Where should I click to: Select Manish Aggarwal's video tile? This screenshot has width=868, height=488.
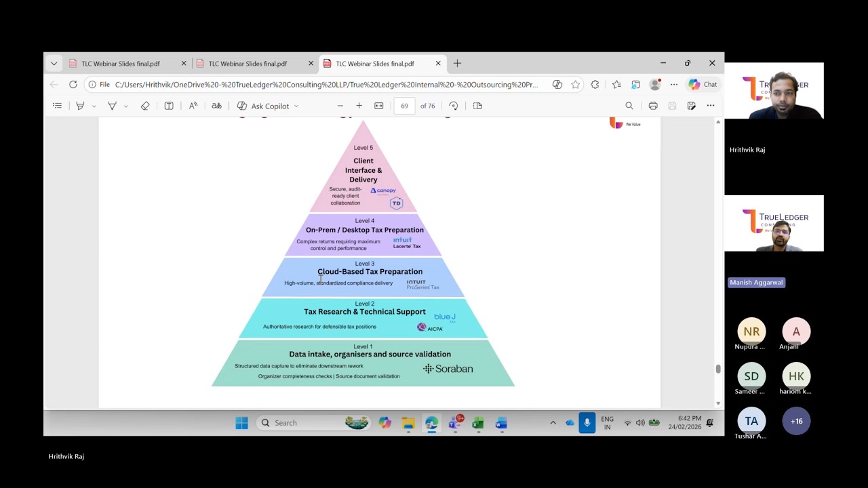(x=774, y=224)
